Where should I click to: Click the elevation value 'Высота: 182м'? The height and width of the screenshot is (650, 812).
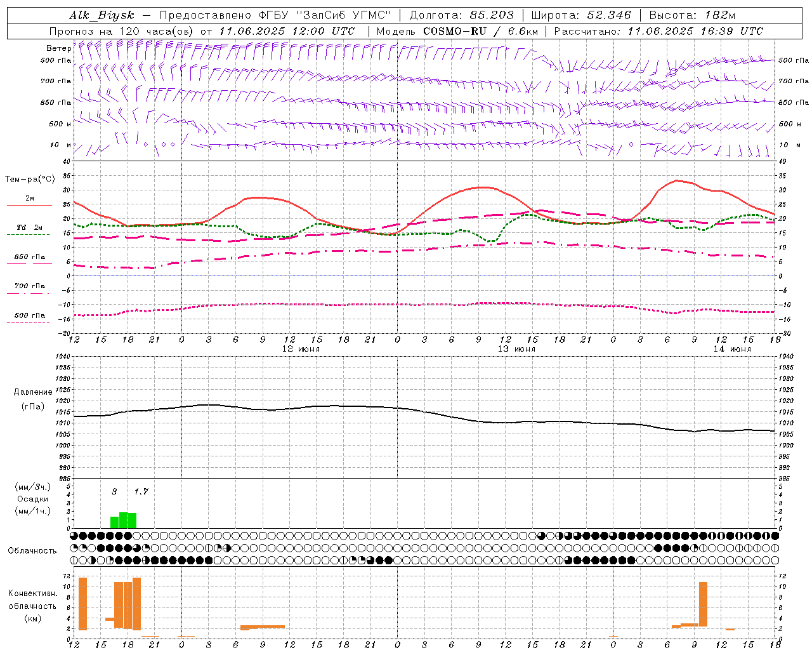[692, 15]
